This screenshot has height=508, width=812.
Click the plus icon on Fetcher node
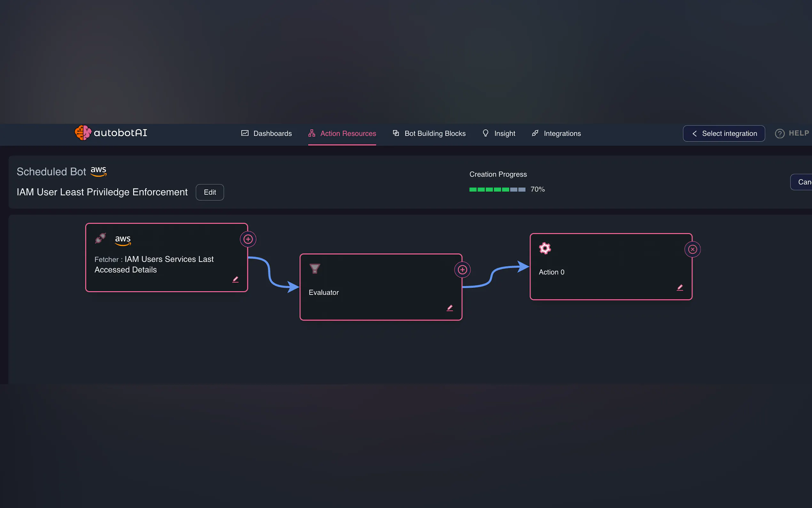point(248,239)
